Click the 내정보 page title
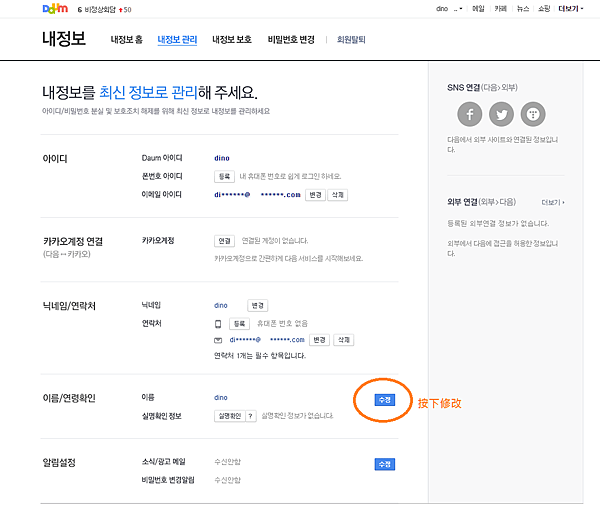 click(x=64, y=39)
